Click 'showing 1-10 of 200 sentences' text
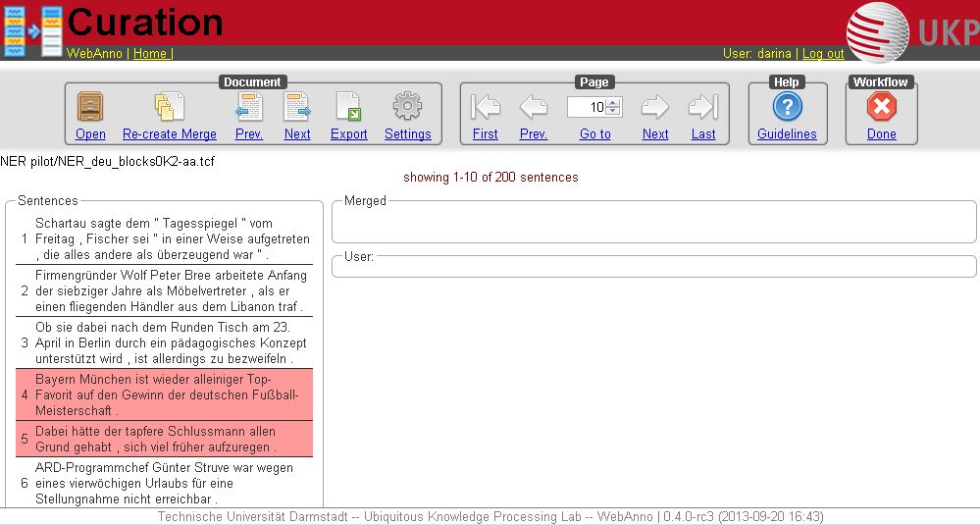The height and width of the screenshot is (525, 980). (490, 177)
